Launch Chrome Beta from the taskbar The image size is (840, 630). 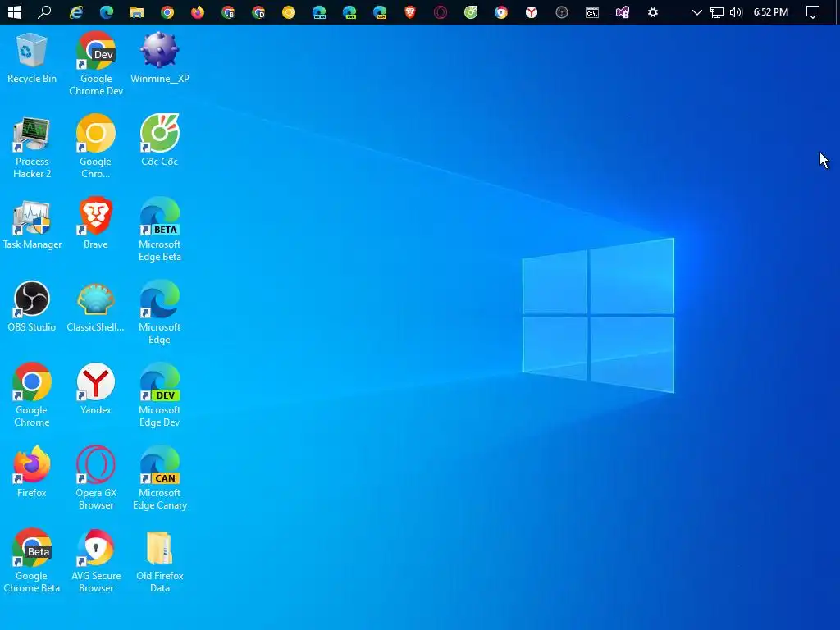click(228, 11)
